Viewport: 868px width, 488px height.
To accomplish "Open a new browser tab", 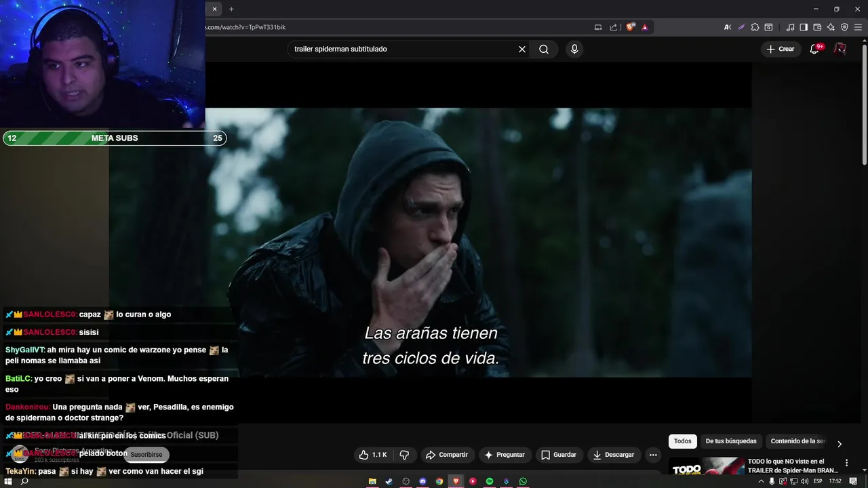I will (231, 9).
